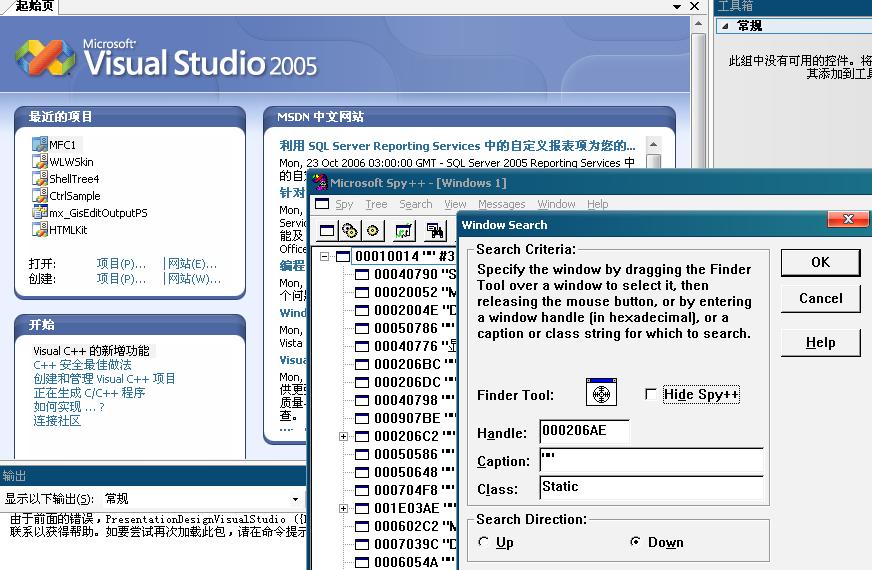Open the C++ 安全最佳做法 link
The image size is (872, 570).
82,365
